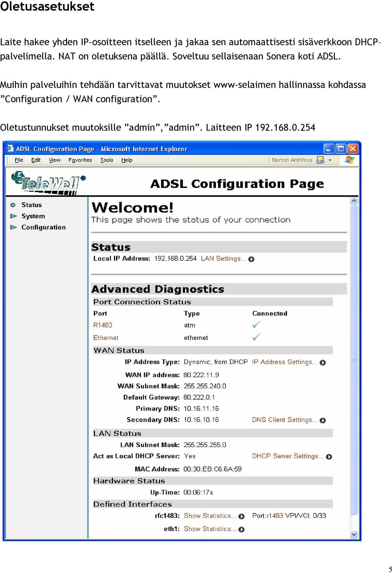The image size is (392, 573).
Task: Close the ADSL Configuration Page window
Action: coord(352,149)
